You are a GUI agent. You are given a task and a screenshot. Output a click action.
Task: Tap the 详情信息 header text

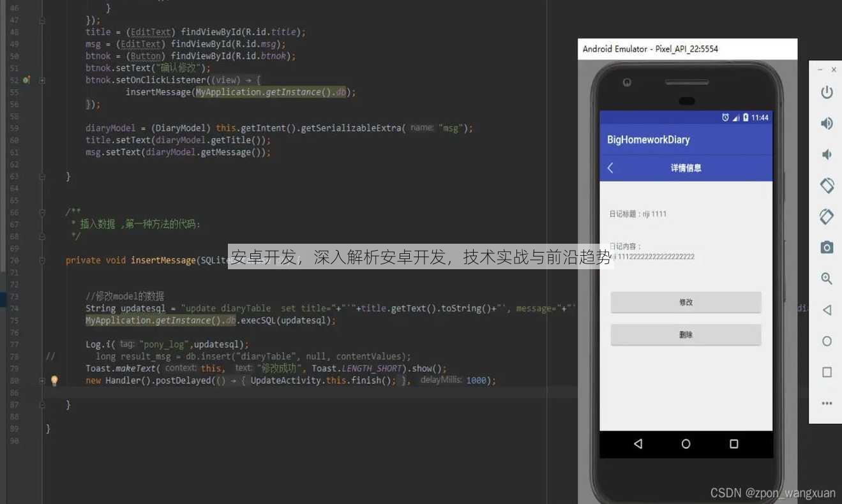point(686,168)
